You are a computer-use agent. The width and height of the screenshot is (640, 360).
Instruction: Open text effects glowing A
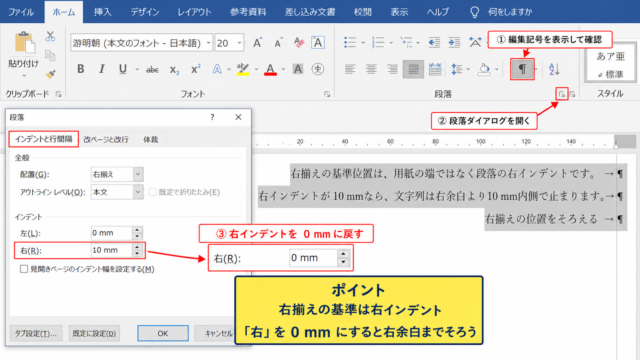click(217, 69)
